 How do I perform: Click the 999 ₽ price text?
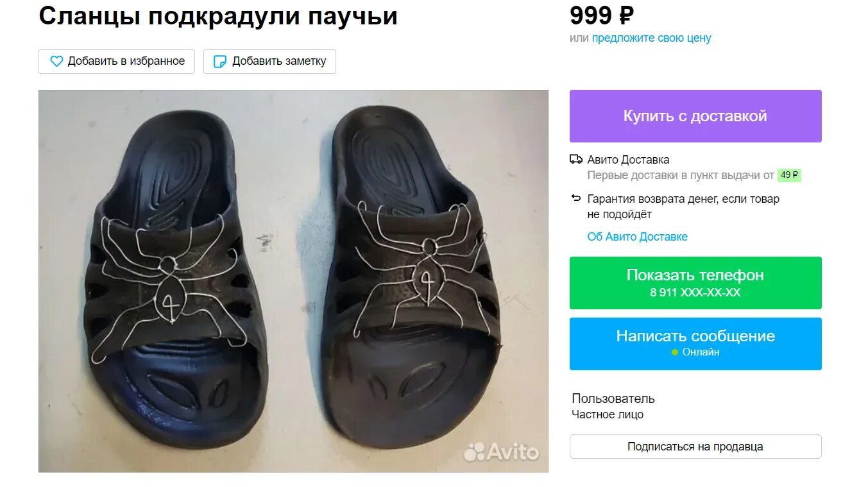[602, 15]
